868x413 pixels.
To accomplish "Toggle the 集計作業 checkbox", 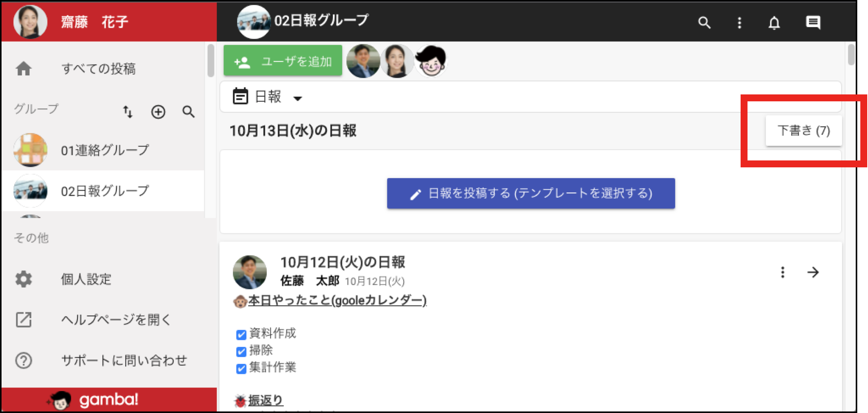I will point(241,368).
